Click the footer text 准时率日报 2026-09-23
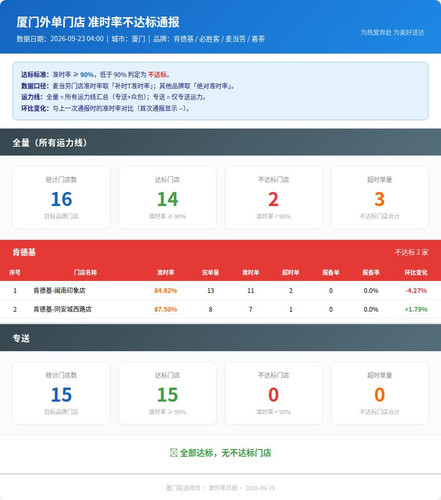Image resolution: width=441 pixels, height=500 pixels. pyautogui.click(x=242, y=488)
